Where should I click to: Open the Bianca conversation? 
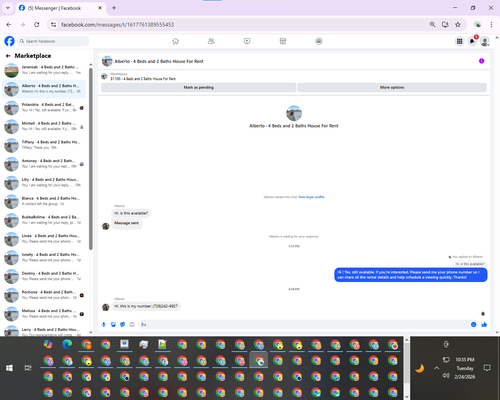44,201
